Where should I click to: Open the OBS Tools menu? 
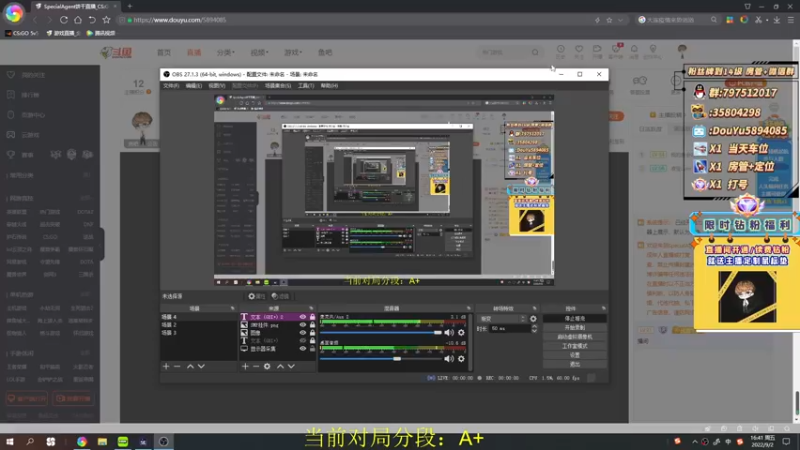tap(306, 86)
